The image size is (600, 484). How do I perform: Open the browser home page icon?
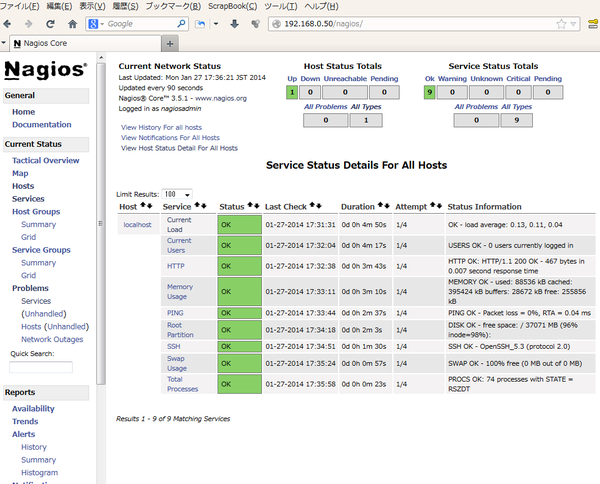tap(72, 24)
